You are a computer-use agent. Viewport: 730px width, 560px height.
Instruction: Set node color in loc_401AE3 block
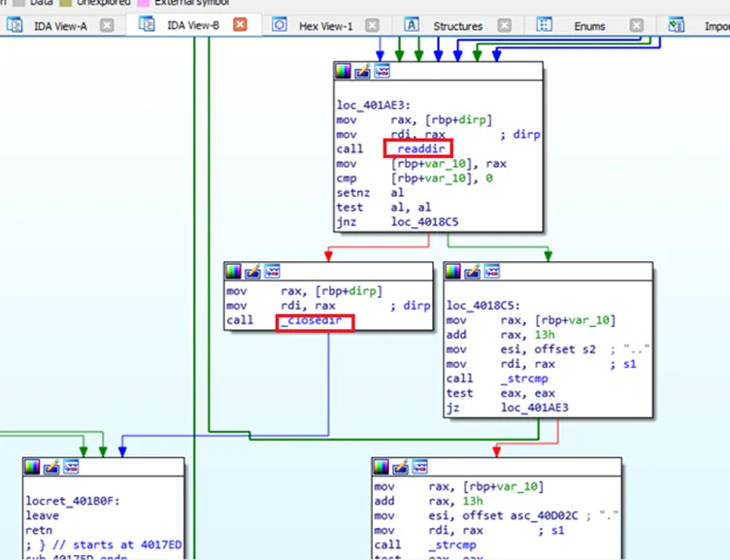(x=343, y=71)
